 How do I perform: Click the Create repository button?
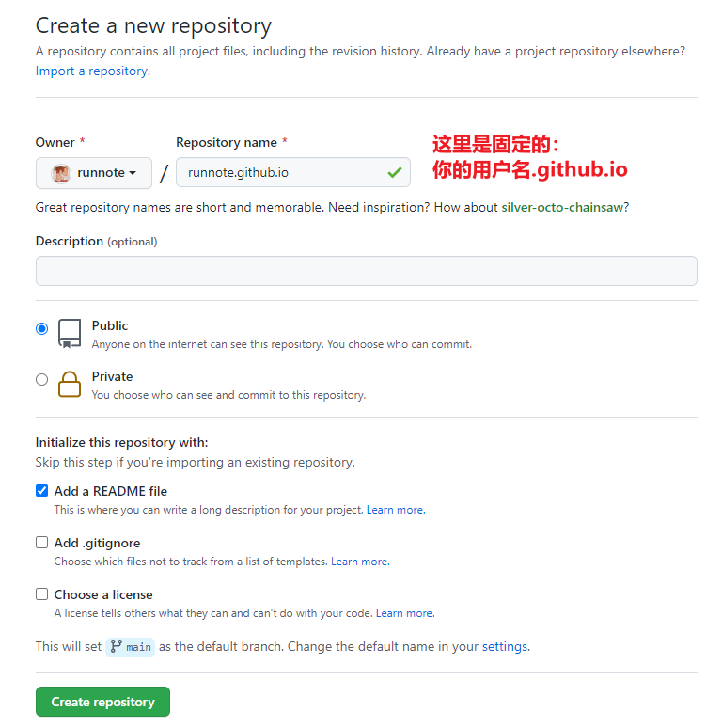102,702
